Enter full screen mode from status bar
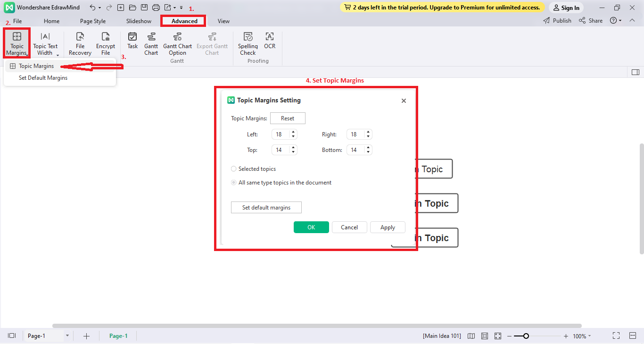 (616, 336)
